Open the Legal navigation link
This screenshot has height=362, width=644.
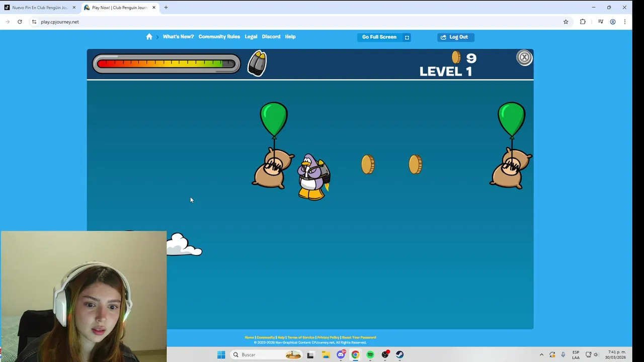coord(251,37)
